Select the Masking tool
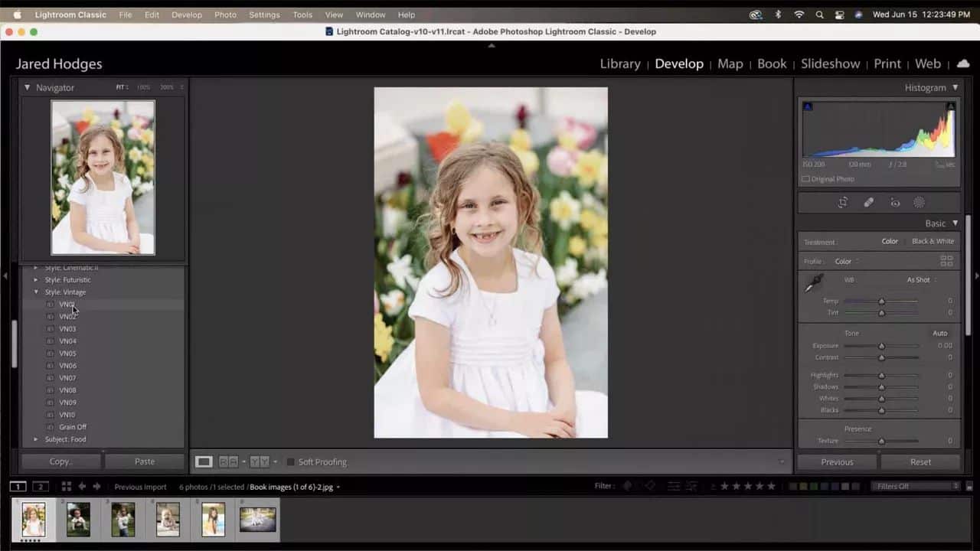The width and height of the screenshot is (980, 551). (920, 202)
